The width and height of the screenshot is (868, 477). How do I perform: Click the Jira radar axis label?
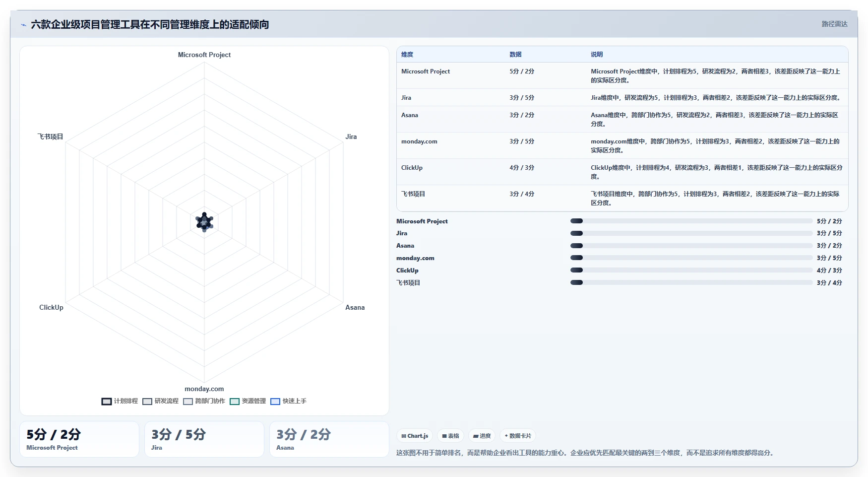(351, 137)
